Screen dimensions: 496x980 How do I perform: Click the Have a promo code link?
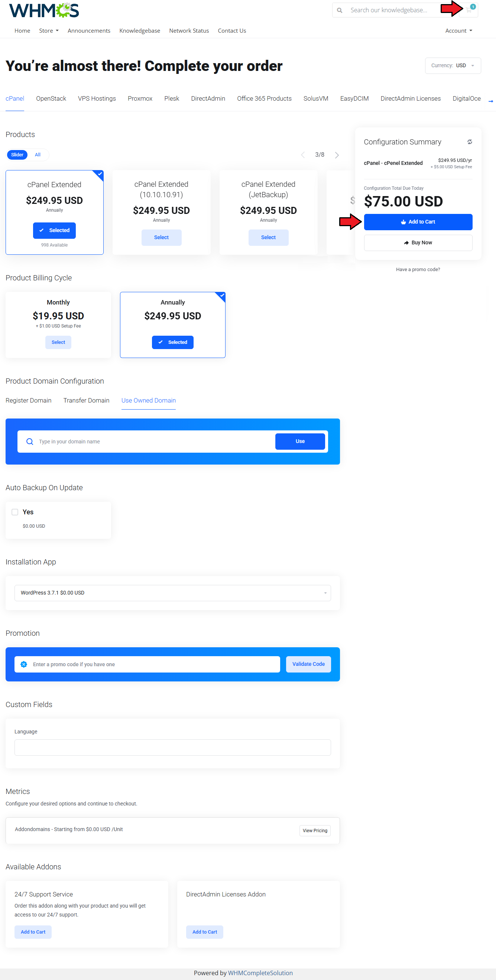pyautogui.click(x=418, y=269)
